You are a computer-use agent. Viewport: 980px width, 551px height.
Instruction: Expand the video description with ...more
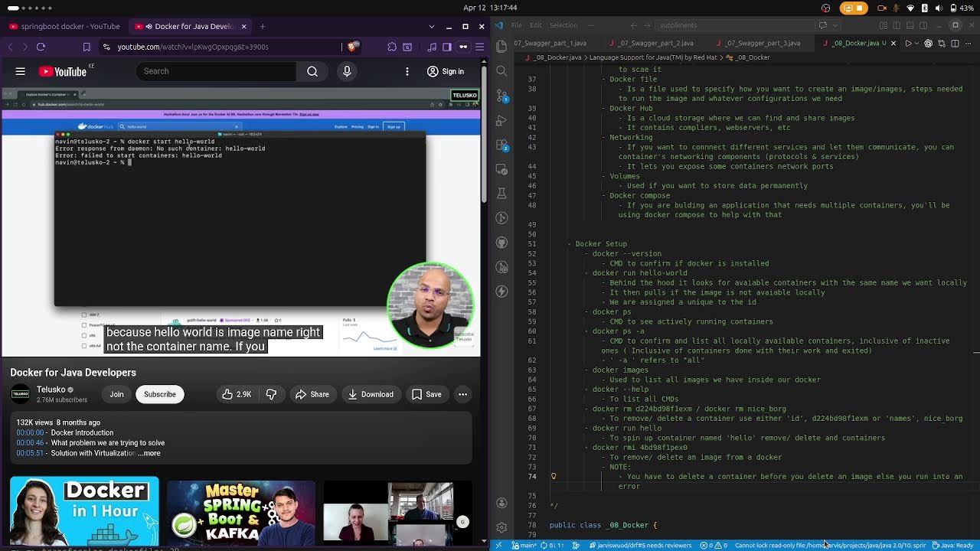click(x=149, y=453)
